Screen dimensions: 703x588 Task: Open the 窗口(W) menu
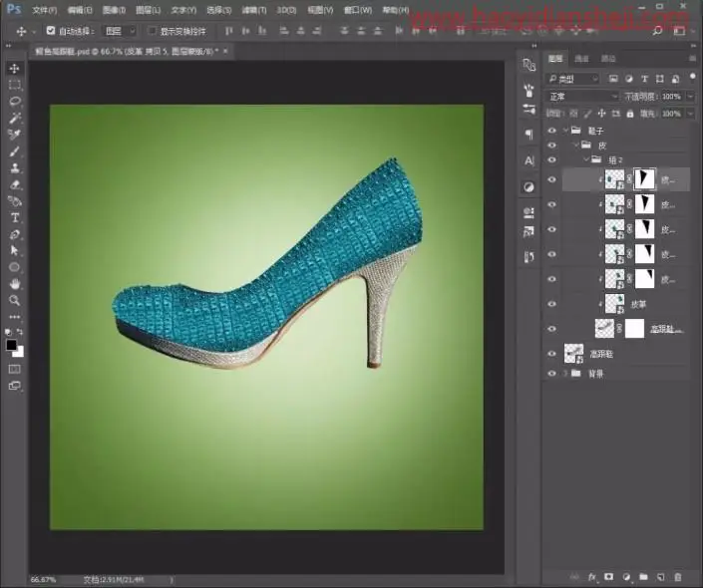click(x=357, y=10)
